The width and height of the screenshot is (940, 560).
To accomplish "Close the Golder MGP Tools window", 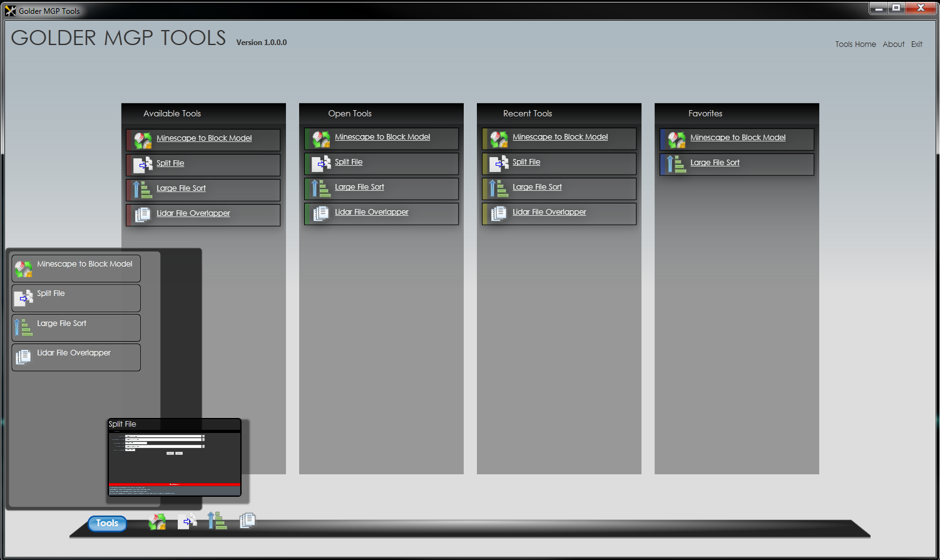I will [921, 8].
